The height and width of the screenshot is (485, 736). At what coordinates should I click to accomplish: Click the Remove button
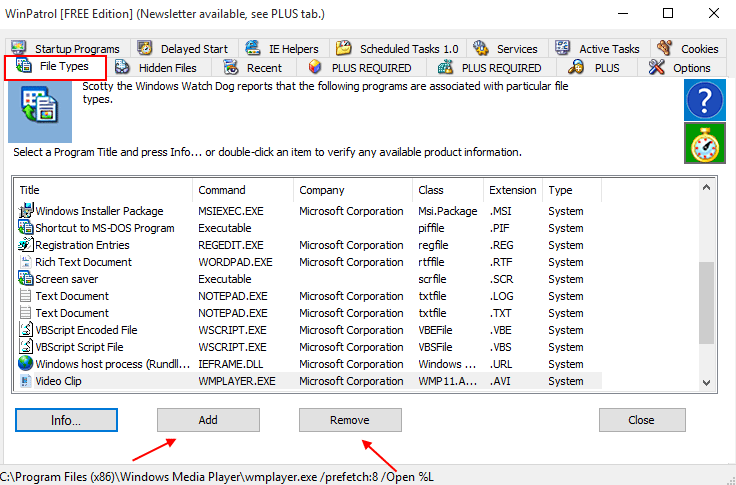[350, 420]
